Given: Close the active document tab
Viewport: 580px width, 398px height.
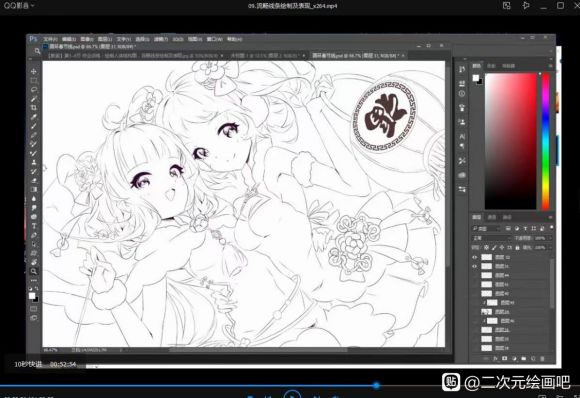Looking at the screenshot, I should point(403,55).
